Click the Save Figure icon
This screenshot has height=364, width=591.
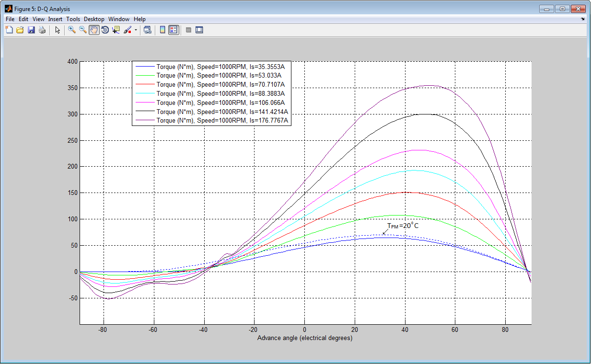31,30
